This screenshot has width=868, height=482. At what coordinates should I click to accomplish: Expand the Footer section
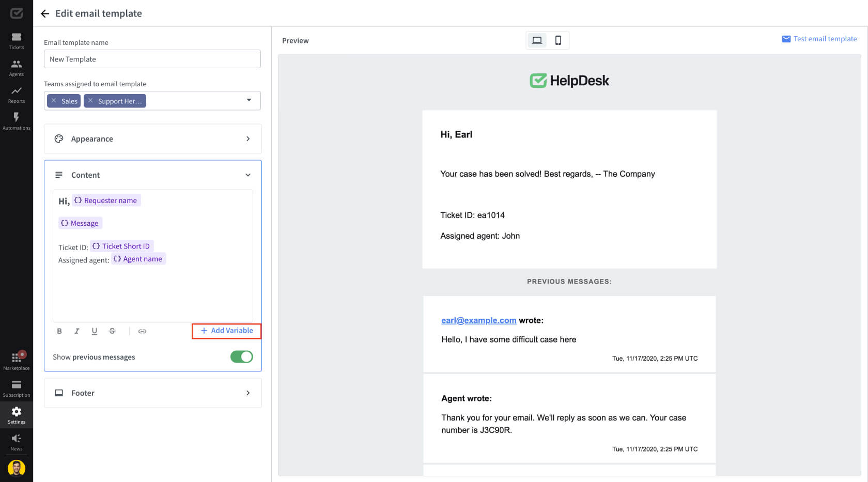[152, 393]
